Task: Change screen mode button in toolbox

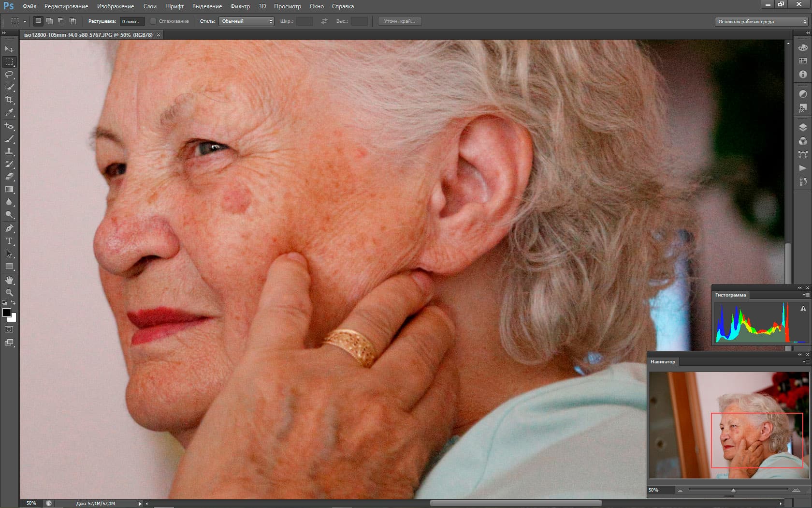Action: [x=9, y=343]
